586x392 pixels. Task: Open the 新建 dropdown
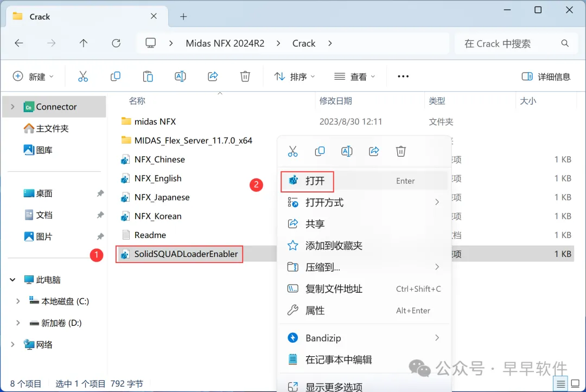(33, 76)
